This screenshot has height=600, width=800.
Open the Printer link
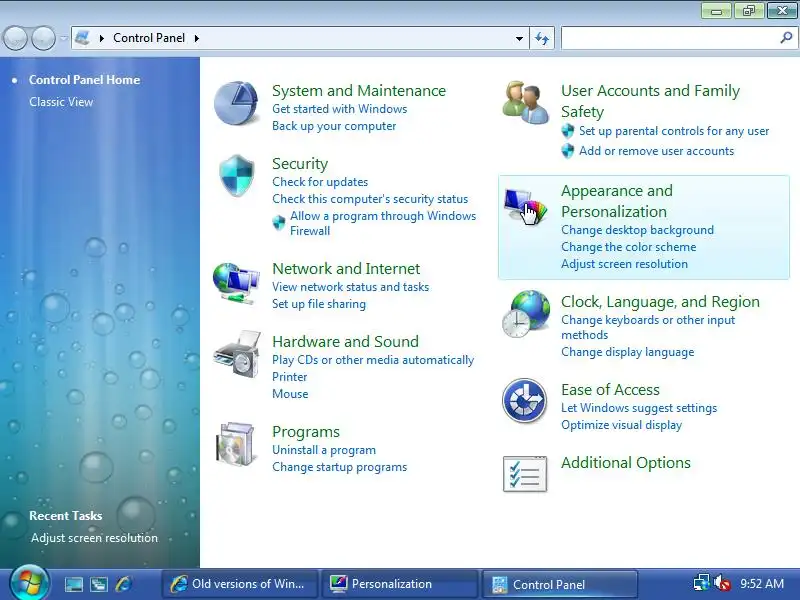tap(290, 377)
